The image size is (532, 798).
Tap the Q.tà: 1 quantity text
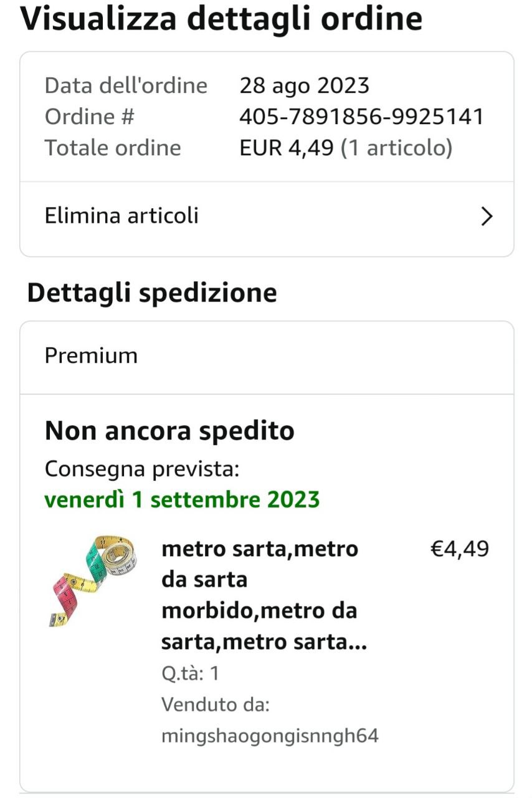[190, 673]
